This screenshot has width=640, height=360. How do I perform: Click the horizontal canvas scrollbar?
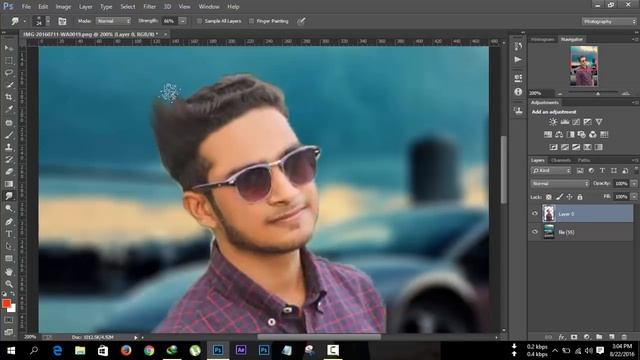(319, 337)
